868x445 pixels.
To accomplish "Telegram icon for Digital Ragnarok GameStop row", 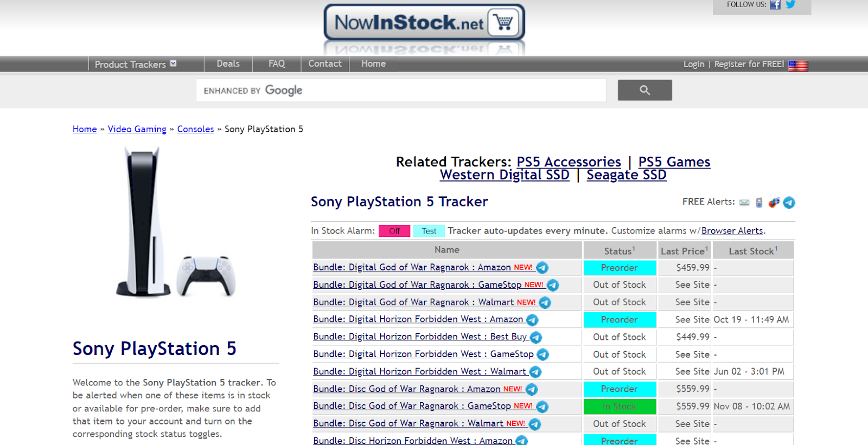I will click(x=553, y=285).
